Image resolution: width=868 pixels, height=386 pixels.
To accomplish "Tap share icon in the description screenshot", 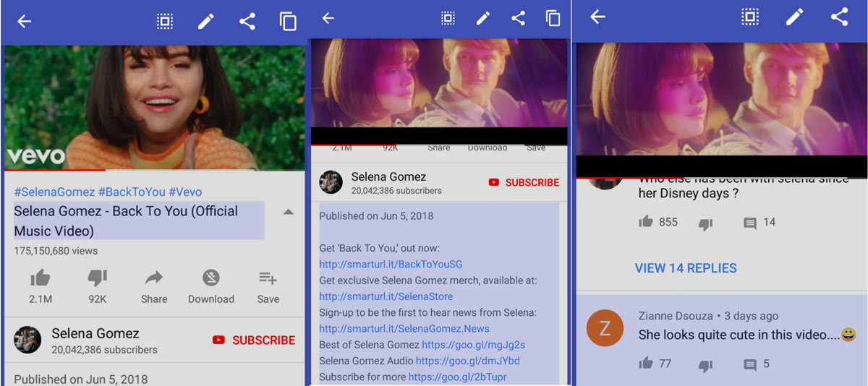I will click(x=518, y=19).
